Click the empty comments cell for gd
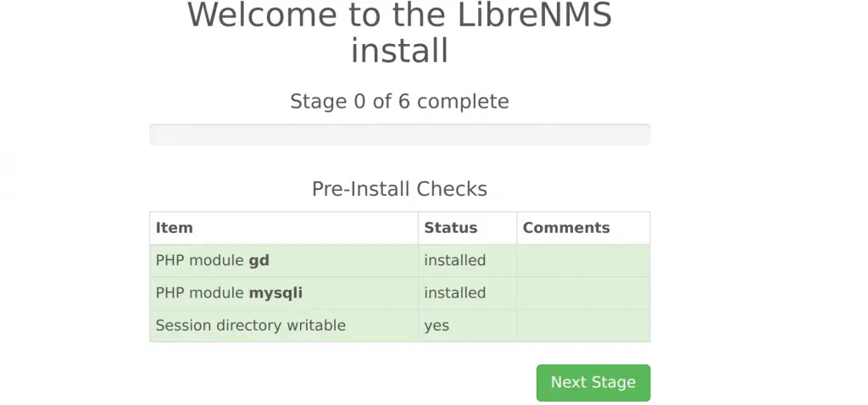This screenshot has width=868, height=405. coord(583,261)
